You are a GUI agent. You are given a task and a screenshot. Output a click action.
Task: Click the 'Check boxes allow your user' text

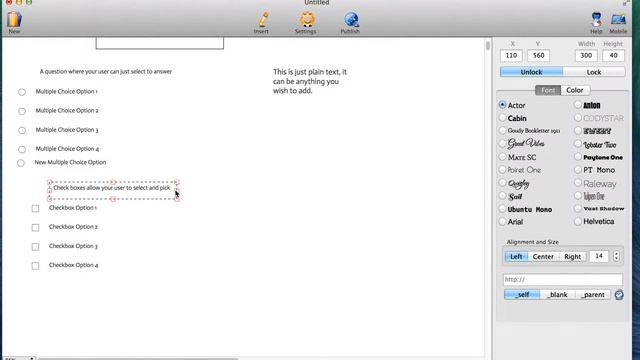point(111,188)
